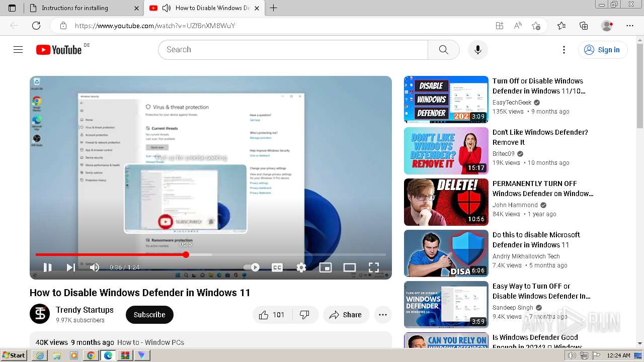Screen dimensions: 644x362
Task: Open Edge apps available icon in address bar
Action: pos(500,26)
